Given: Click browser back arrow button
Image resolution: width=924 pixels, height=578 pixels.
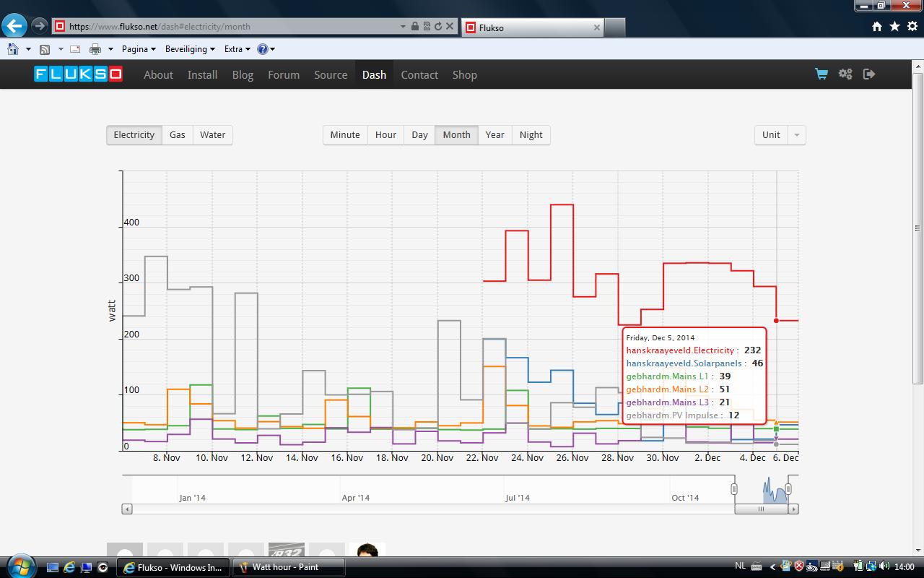Looking at the screenshot, I should [14, 26].
